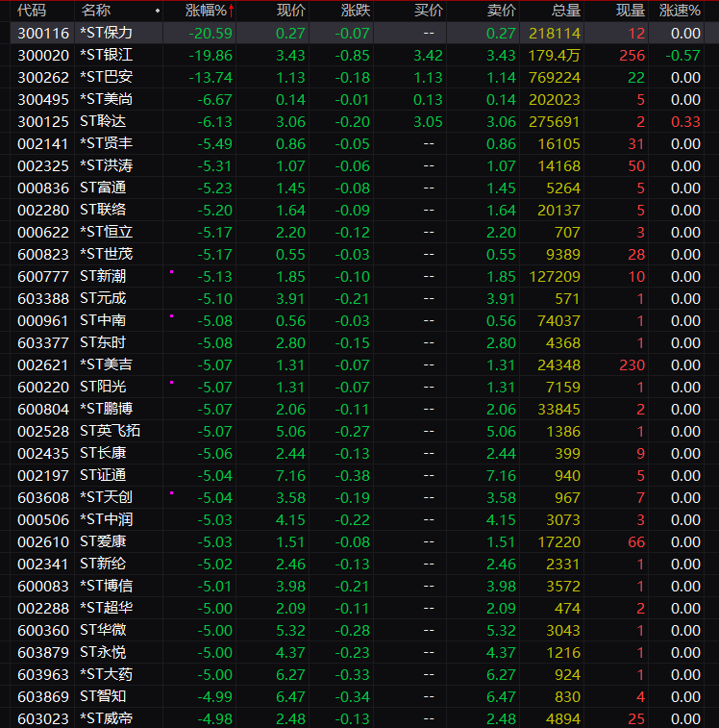Select the ST证通 stock name
719x728 pixels.
point(103,475)
